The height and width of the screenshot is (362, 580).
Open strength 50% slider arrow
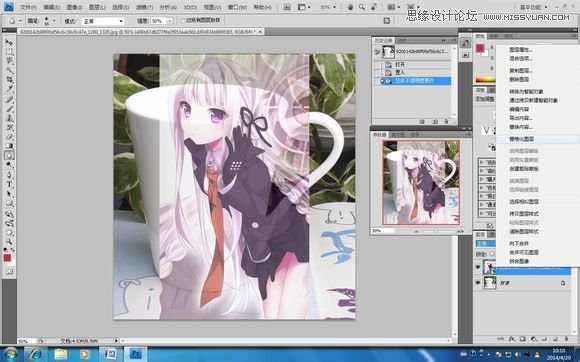click(x=170, y=21)
